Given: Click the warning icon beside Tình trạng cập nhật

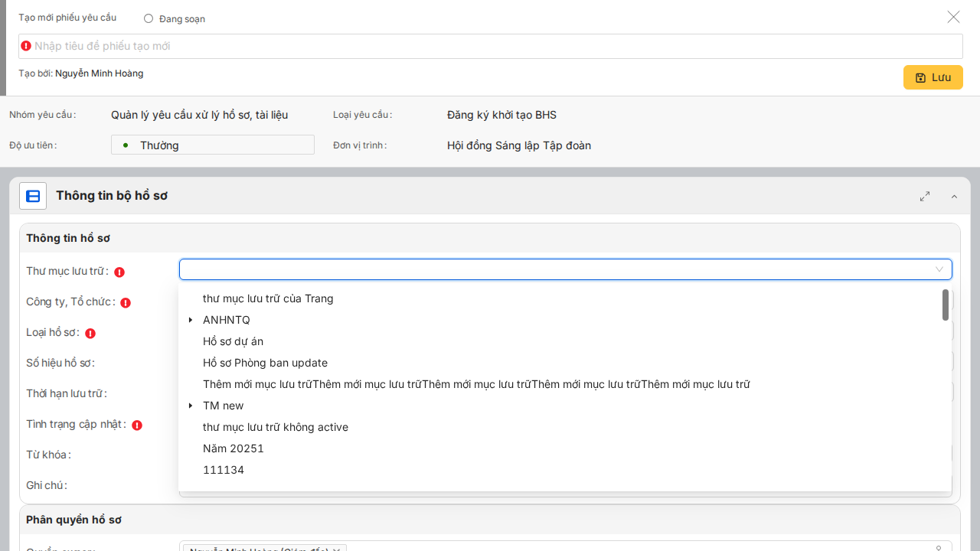Looking at the screenshot, I should 137,425.
